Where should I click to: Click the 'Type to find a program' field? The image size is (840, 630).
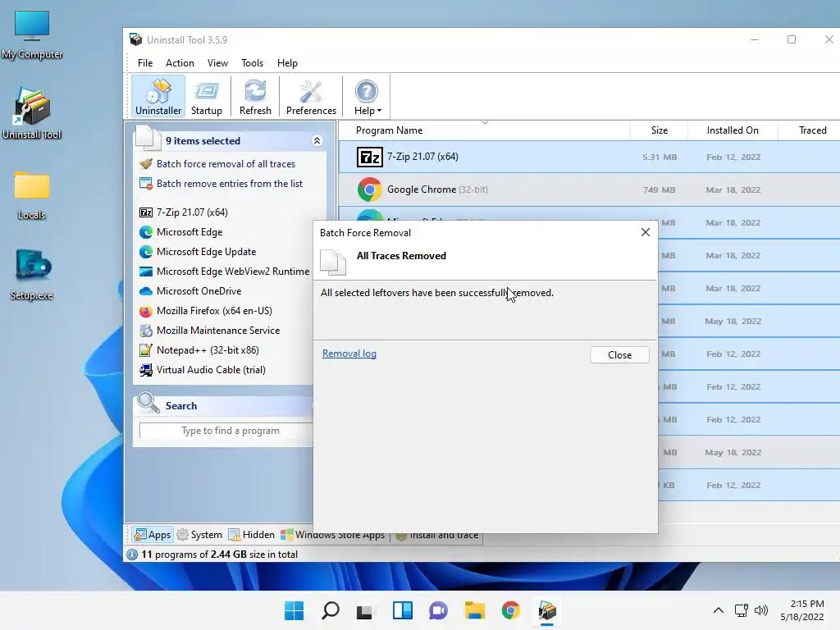[x=226, y=431]
